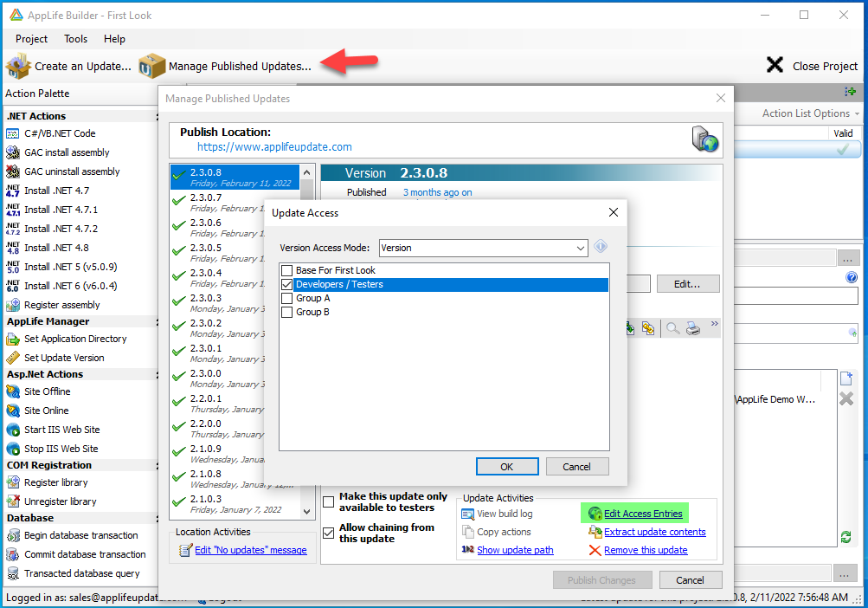This screenshot has height=608, width=868.
Task: Click the Edit... button
Action: [687, 284]
